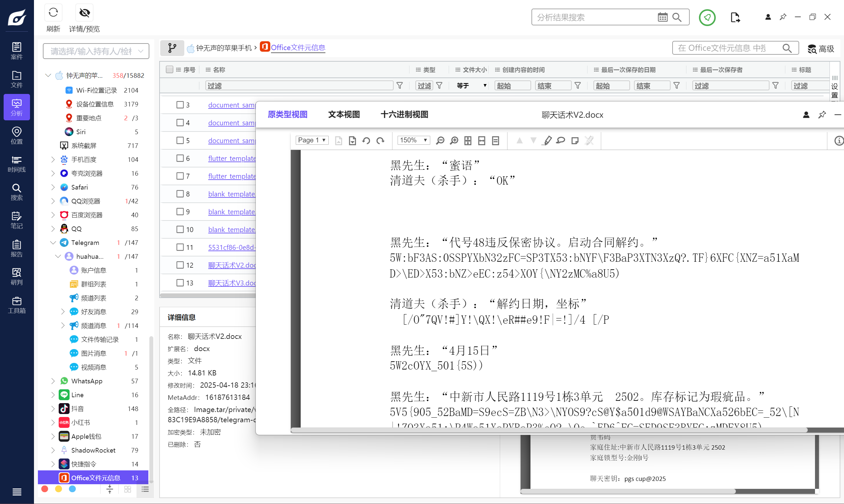Click the export document icon
The image size is (844, 504).
pos(735,17)
